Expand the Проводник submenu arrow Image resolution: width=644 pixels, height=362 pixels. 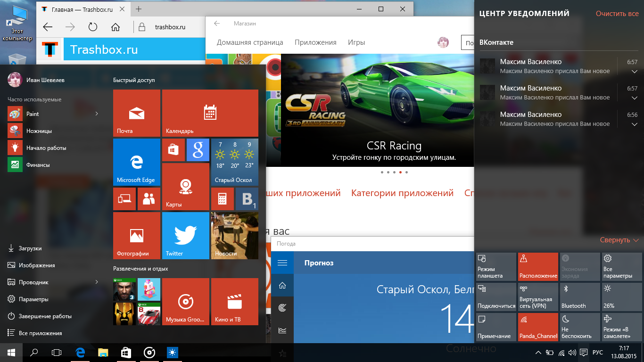point(97,282)
